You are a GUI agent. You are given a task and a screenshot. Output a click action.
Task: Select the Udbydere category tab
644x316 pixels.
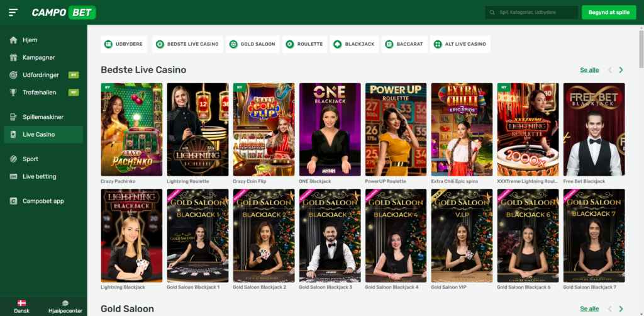[124, 44]
